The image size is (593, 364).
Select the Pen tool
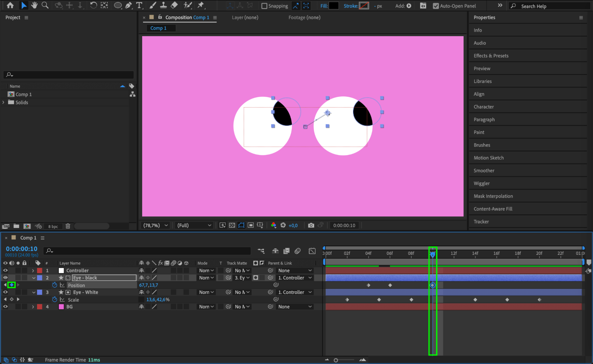coord(128,5)
